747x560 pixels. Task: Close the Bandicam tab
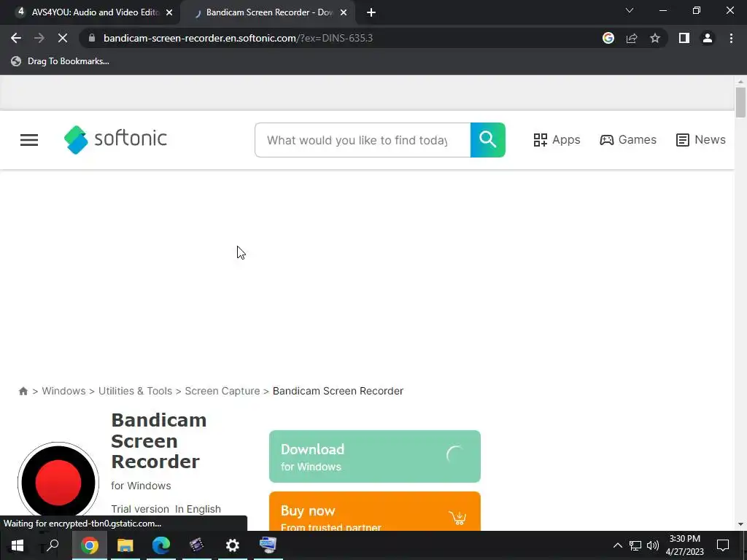pos(344,13)
